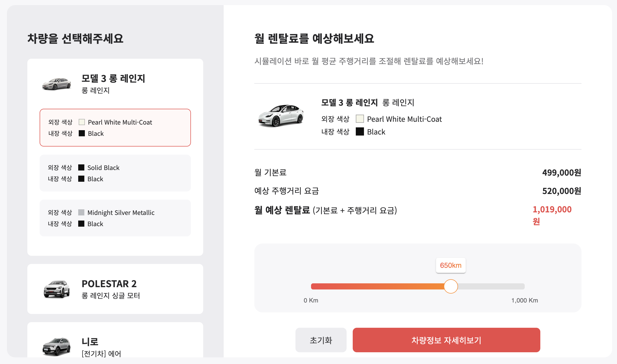Click the Model 3 thumbnail in vehicle list
This screenshot has width=617, height=364.
(56, 84)
